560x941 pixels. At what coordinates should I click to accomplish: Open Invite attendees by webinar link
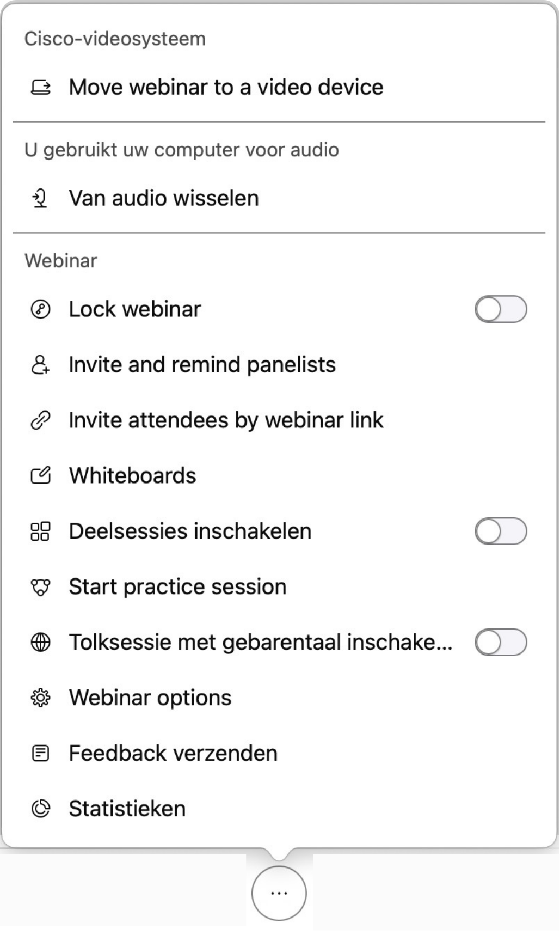pos(225,420)
